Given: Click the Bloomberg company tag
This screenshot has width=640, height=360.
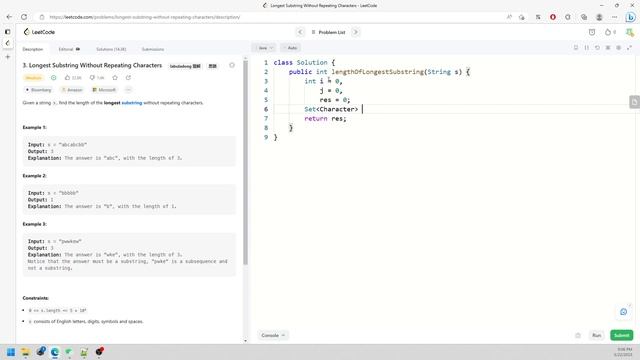Looking at the screenshot, I should pyautogui.click(x=38, y=90).
